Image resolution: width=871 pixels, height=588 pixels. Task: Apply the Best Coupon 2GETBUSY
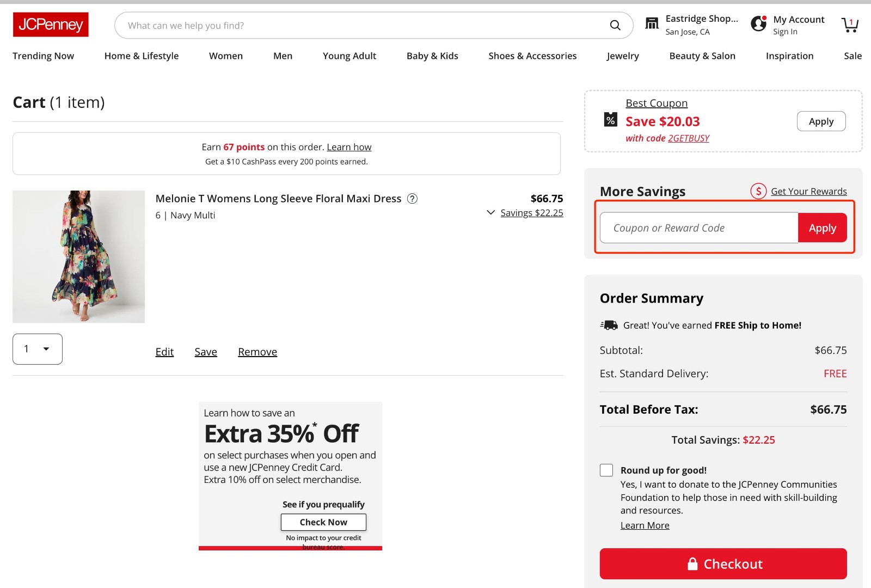[821, 121]
